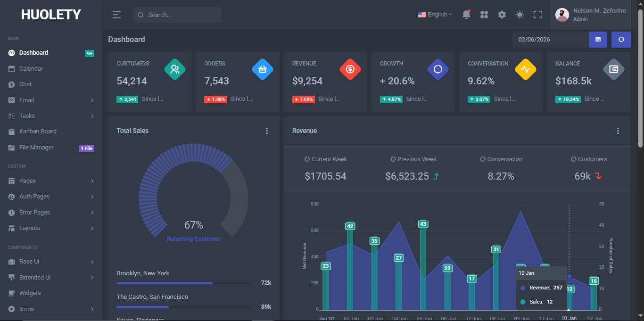The image size is (644, 321).
Task: Open the English language dropdown
Action: click(435, 15)
